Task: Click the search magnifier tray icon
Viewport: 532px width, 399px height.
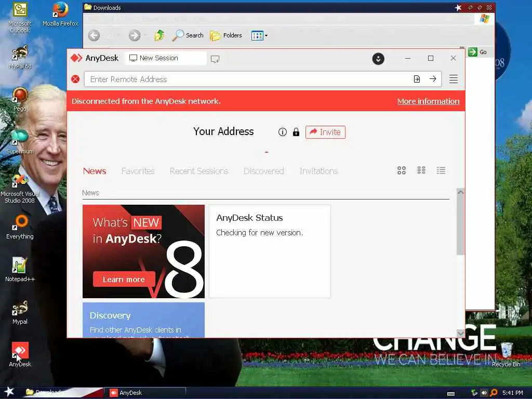Action: pyautogui.click(x=494, y=393)
